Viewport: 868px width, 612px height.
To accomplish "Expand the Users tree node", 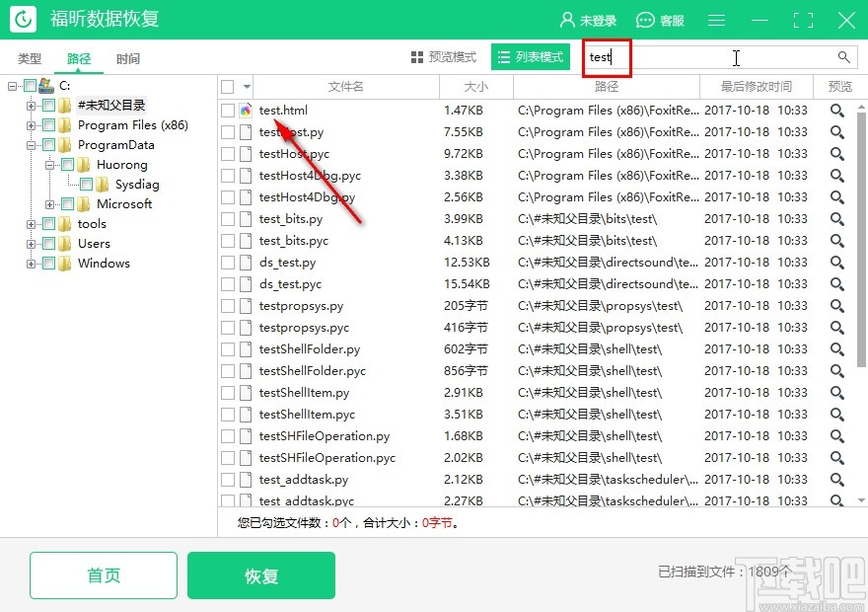I will [31, 244].
